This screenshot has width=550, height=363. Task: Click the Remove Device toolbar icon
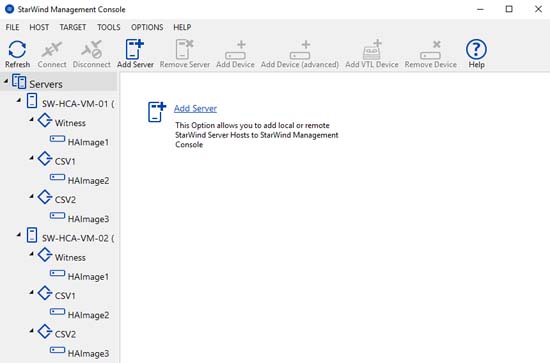[x=430, y=50]
